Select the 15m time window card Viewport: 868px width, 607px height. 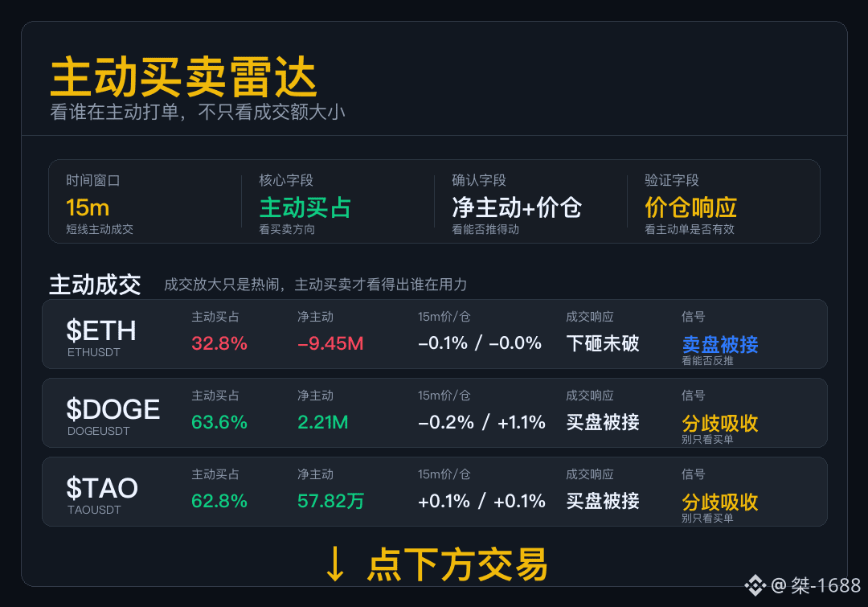[x=145, y=203]
